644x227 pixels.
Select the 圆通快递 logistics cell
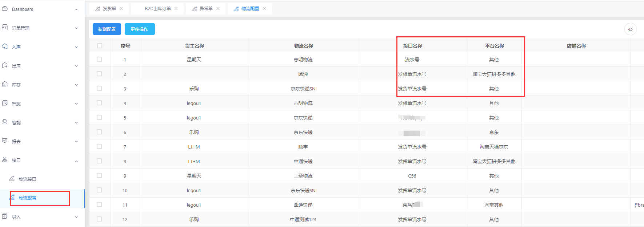tap(303, 205)
